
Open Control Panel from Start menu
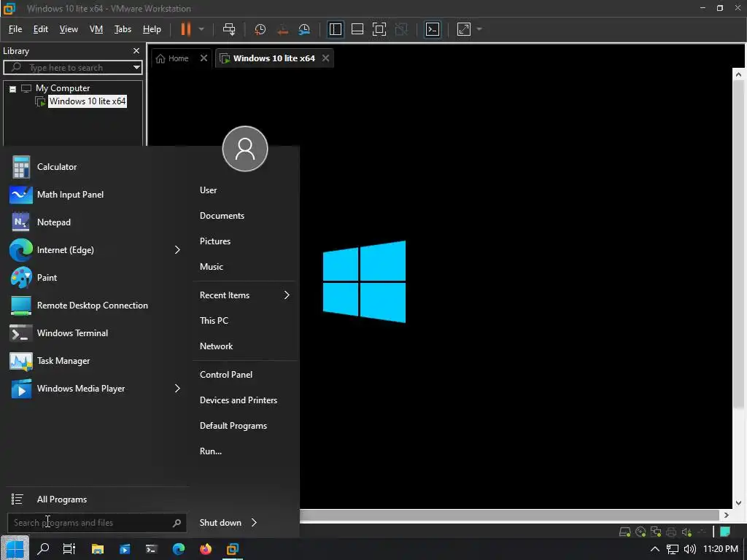pyautogui.click(x=226, y=375)
